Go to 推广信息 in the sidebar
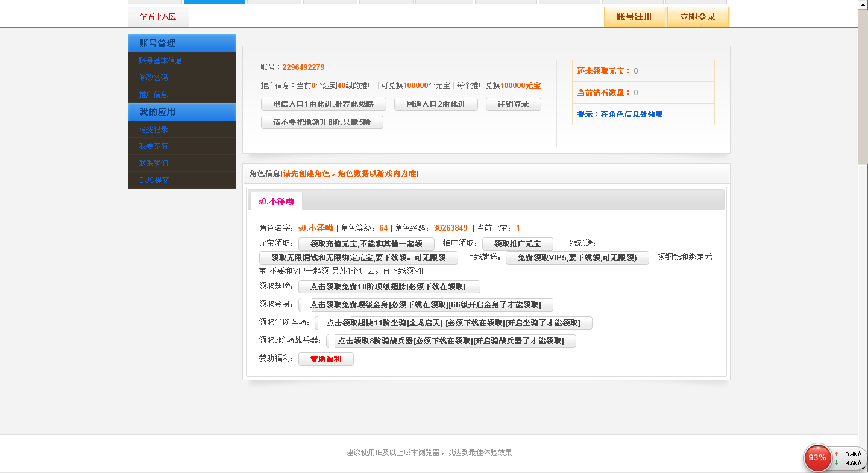This screenshot has height=473, width=868. (x=153, y=95)
